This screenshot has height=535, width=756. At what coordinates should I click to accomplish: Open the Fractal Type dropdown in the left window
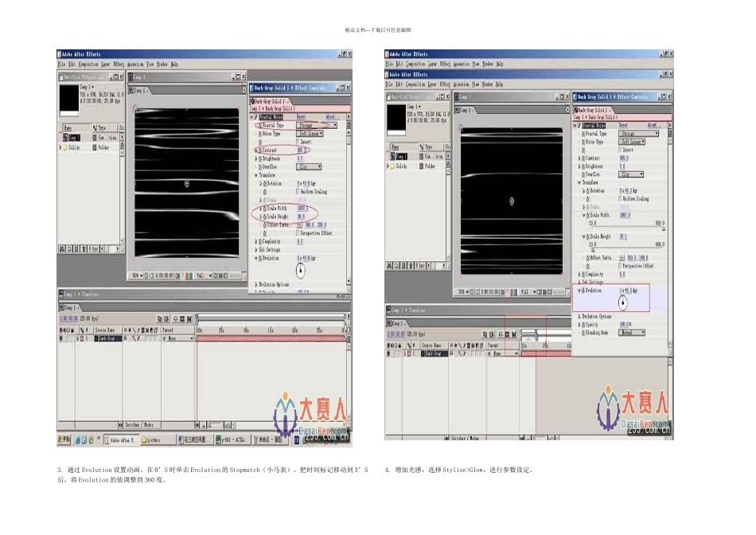pos(317,125)
